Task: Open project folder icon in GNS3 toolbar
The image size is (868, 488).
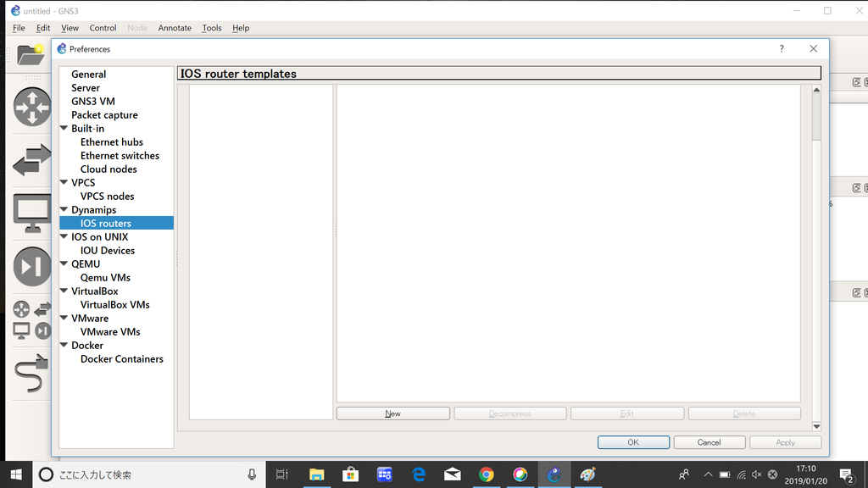Action: click(31, 55)
